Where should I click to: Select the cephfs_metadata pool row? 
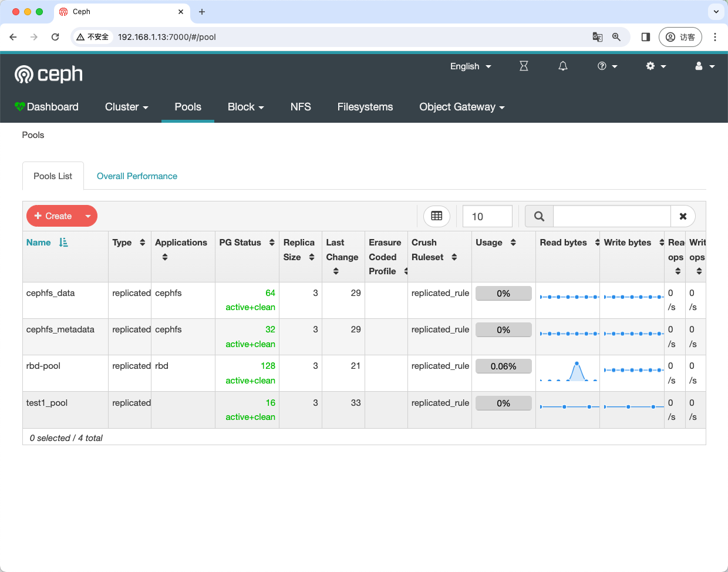(x=364, y=337)
